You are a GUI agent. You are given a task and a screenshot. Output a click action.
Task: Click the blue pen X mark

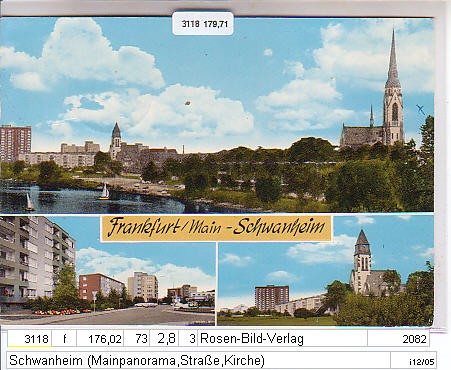421,109
